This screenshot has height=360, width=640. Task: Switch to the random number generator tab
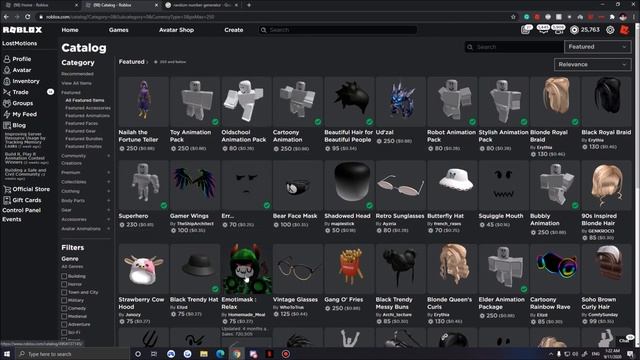202,5
